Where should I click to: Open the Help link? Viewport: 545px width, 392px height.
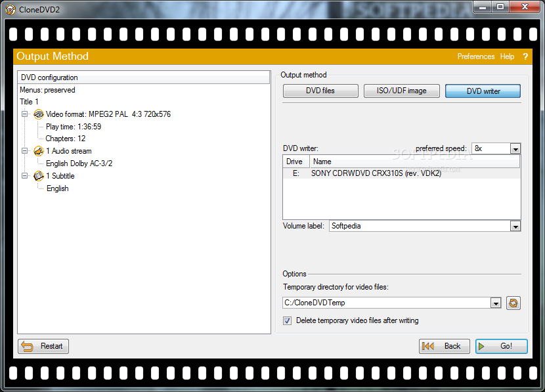(x=507, y=56)
